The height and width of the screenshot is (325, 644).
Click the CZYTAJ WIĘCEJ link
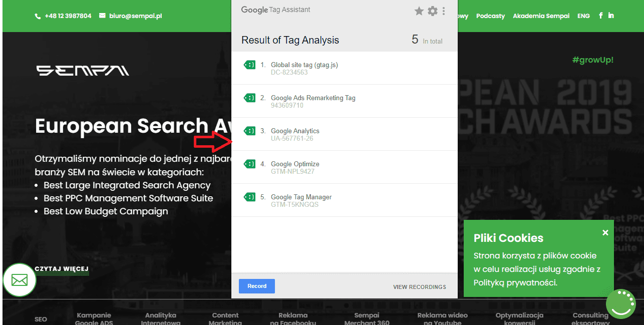pyautogui.click(x=62, y=269)
